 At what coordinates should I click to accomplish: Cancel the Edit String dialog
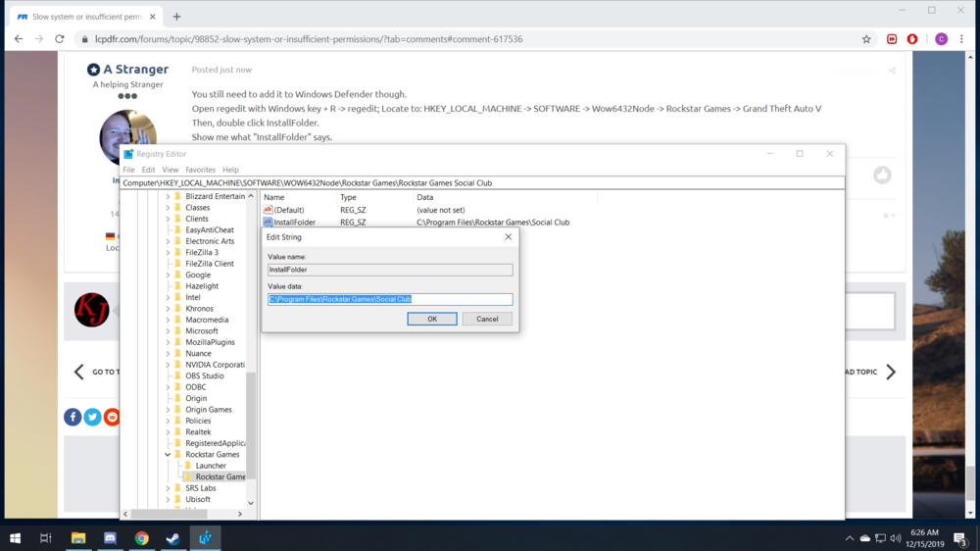(487, 319)
